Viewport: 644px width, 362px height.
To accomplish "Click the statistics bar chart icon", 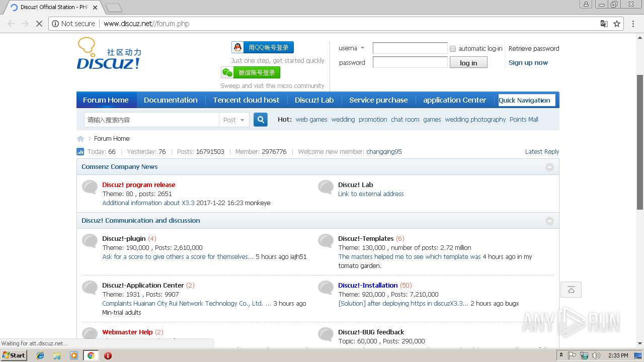I will pos(80,151).
